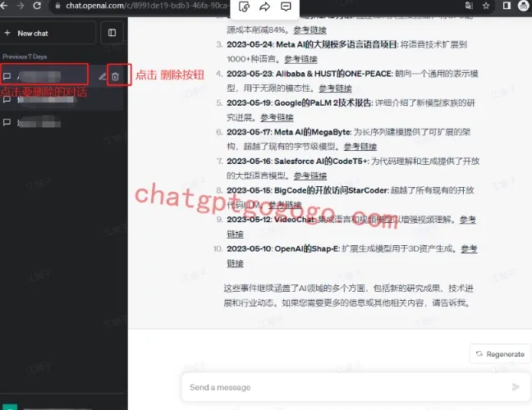Open reference link for BigCode StarCoder
The height and width of the screenshot is (410, 532).
pos(285,205)
